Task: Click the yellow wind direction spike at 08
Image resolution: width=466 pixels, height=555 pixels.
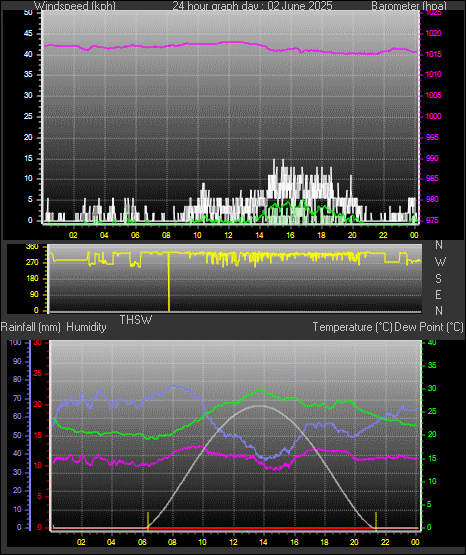Action: pos(169,281)
